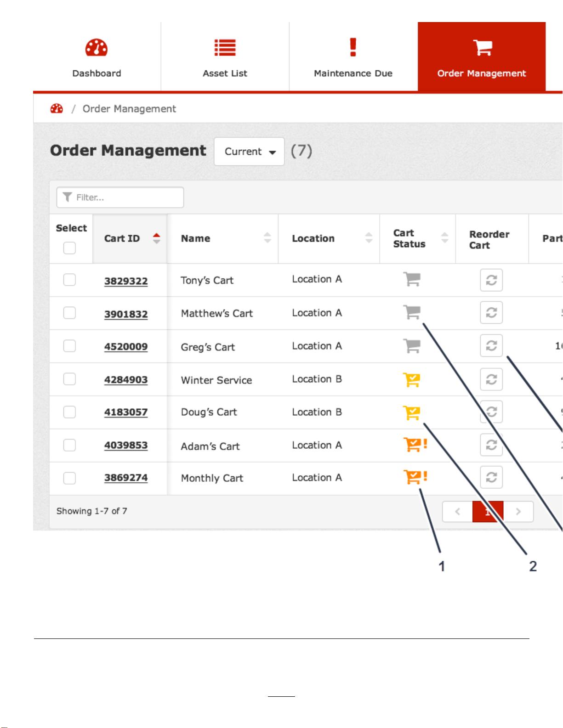This screenshot has width=563, height=728.
Task: Check the box for Doug's Cart row
Action: (x=69, y=412)
